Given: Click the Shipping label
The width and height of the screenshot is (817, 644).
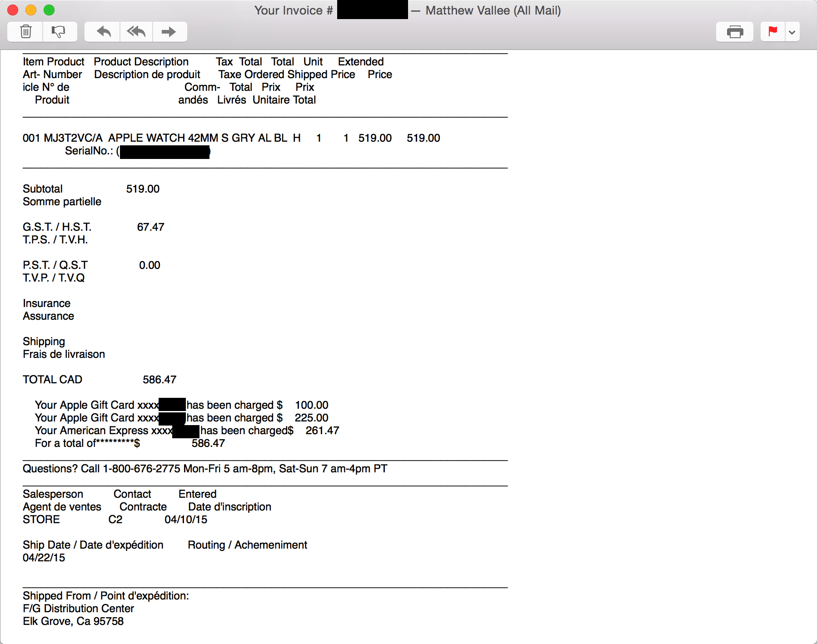Looking at the screenshot, I should click(44, 342).
